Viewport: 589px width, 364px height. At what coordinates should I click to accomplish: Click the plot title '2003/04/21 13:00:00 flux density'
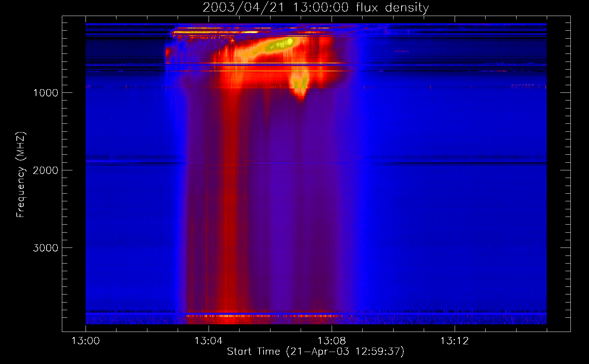pyautogui.click(x=316, y=7)
